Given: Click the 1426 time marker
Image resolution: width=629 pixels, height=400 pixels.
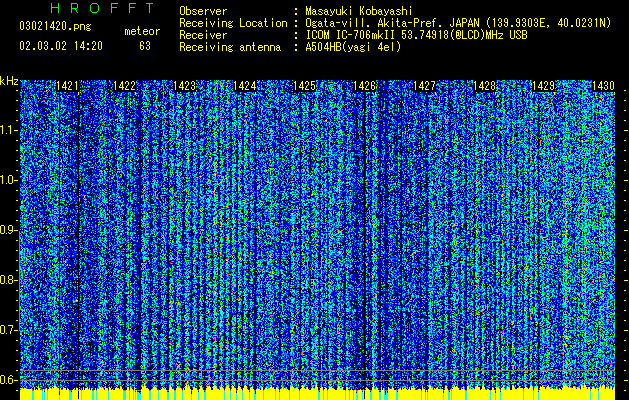Looking at the screenshot, I should coord(364,86).
